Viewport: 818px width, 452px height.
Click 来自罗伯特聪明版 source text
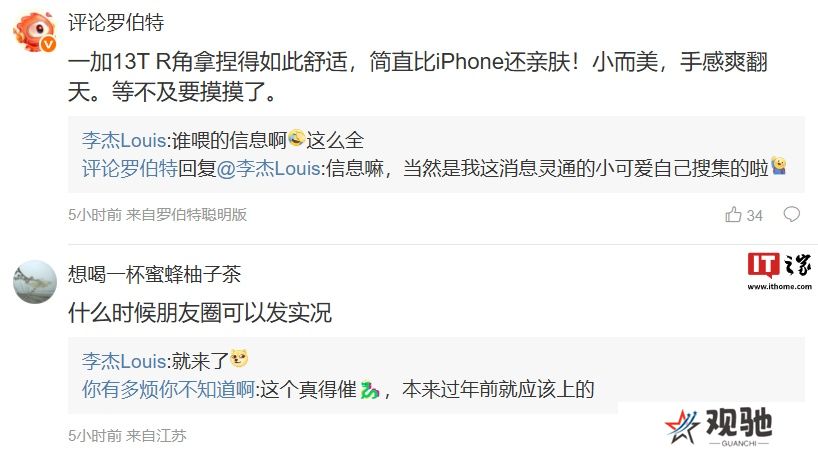186,215
